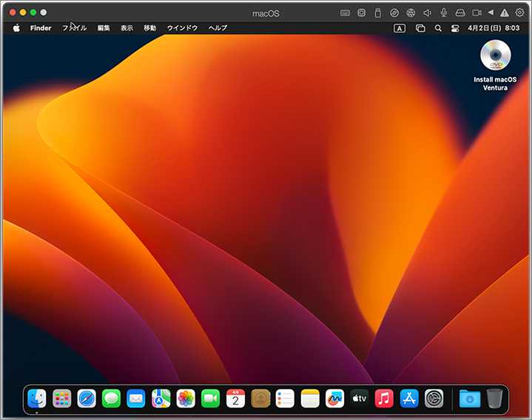Click the gray fourth window control button
Screen dimensions: 532x420
tap(44, 13)
